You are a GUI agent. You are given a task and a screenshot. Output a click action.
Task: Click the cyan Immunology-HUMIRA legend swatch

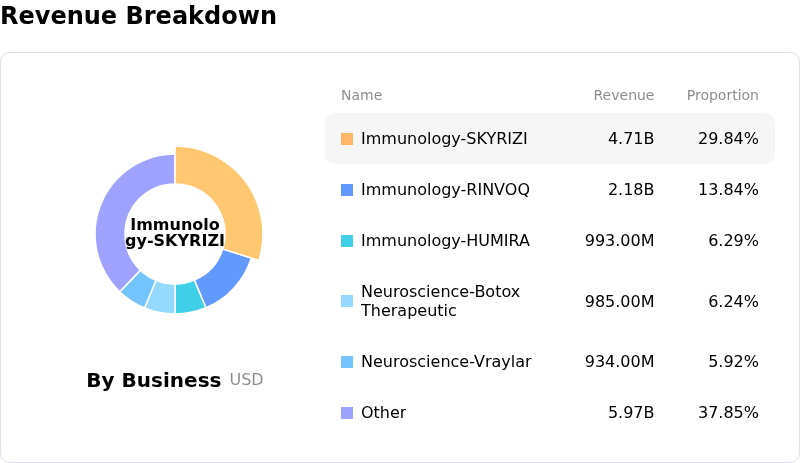(x=347, y=241)
